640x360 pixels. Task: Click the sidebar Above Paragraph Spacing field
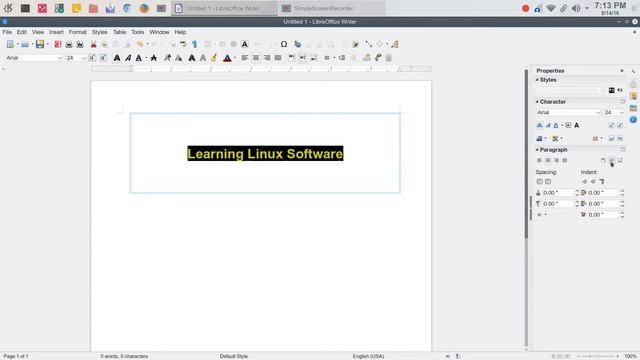(x=559, y=193)
